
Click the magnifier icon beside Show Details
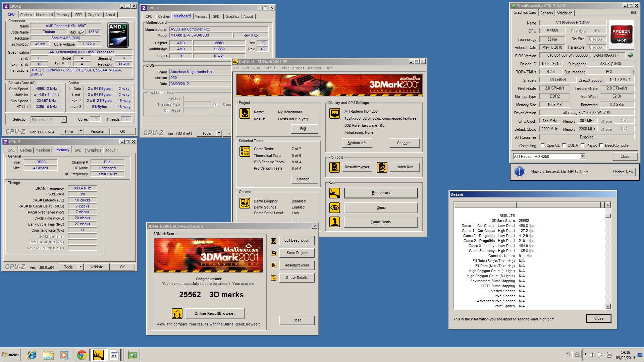(274, 278)
